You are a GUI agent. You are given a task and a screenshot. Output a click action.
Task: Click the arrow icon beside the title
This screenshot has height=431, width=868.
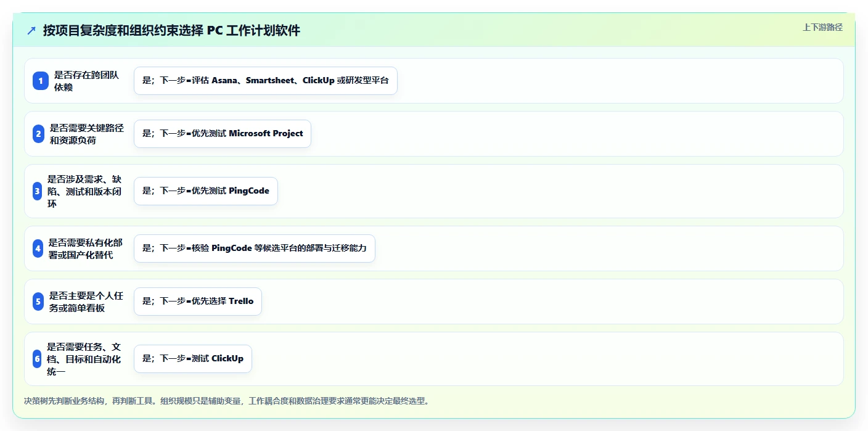tap(31, 30)
